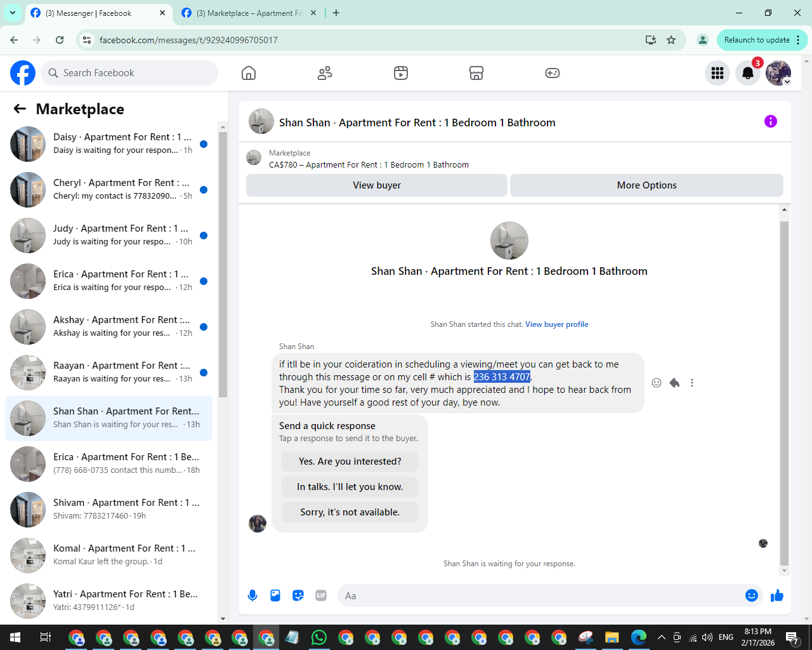The image size is (812, 650).
Task: Open Yatri's apartment conversation
Action: pos(108,601)
